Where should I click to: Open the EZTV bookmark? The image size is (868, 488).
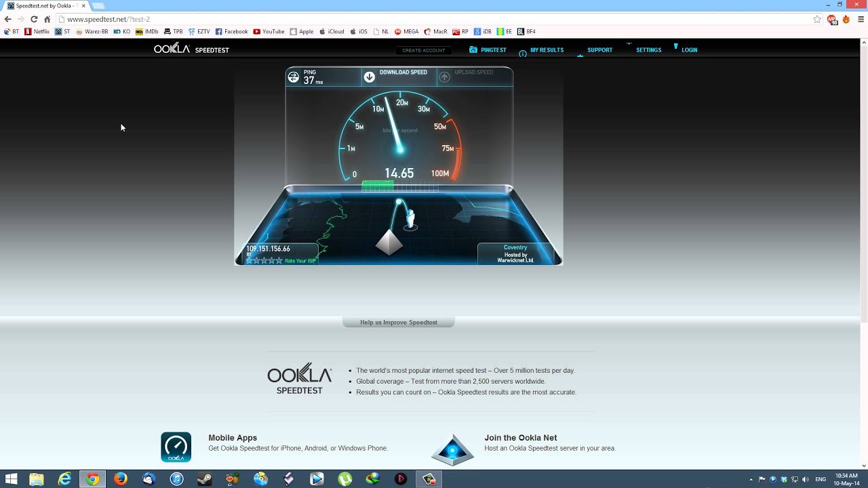pyautogui.click(x=199, y=31)
